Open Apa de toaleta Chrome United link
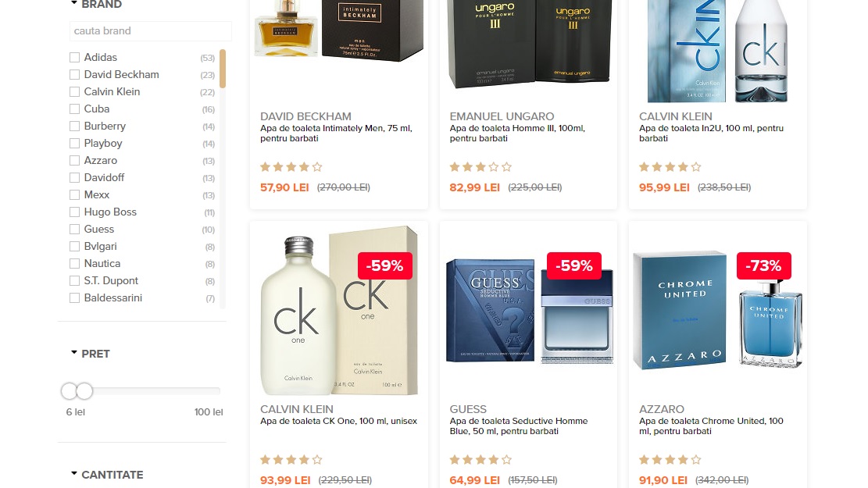The height and width of the screenshot is (488, 868). 711,426
